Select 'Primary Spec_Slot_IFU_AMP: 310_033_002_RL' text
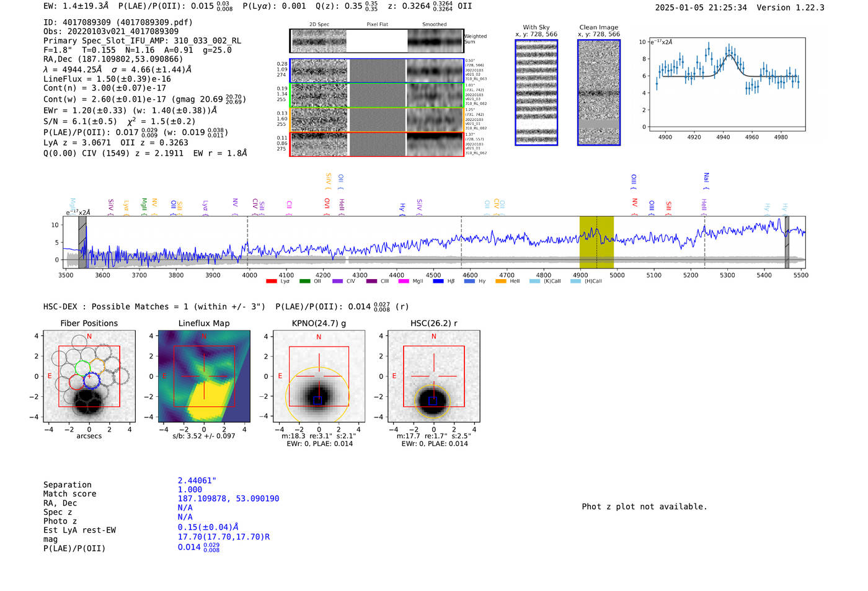 click(x=142, y=41)
